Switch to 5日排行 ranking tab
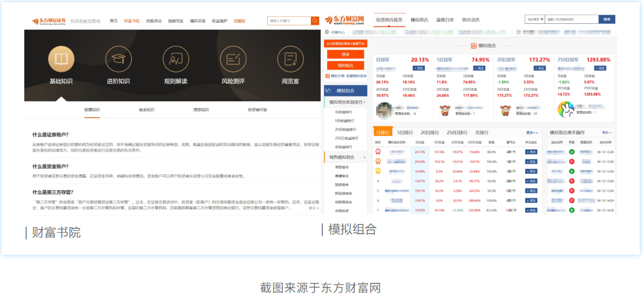 405,133
